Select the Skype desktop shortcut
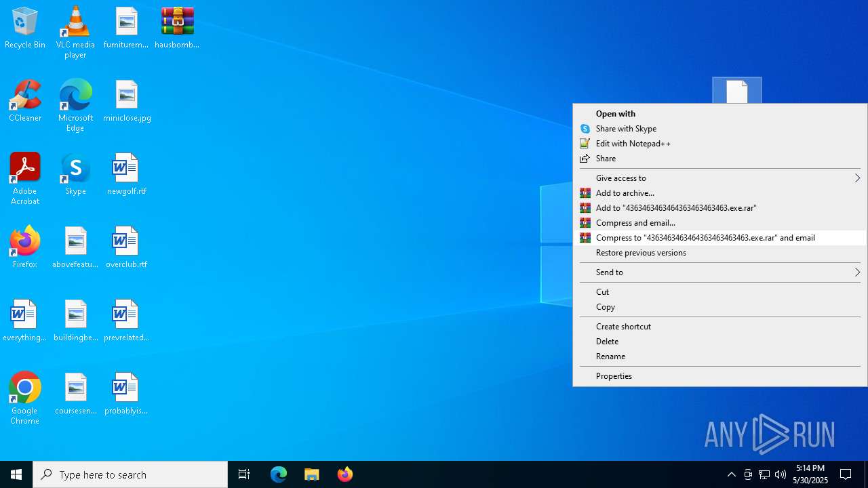Viewport: 868px width, 488px height. click(x=75, y=175)
